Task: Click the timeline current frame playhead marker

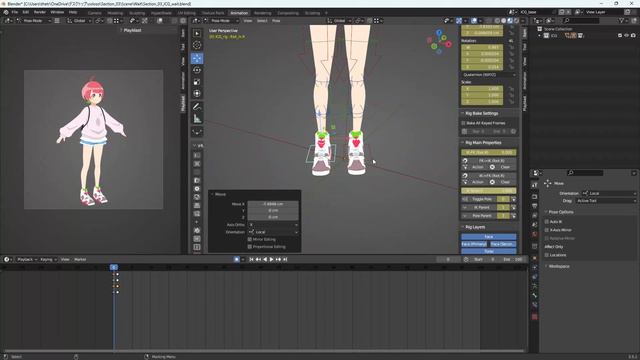Action: (114, 267)
